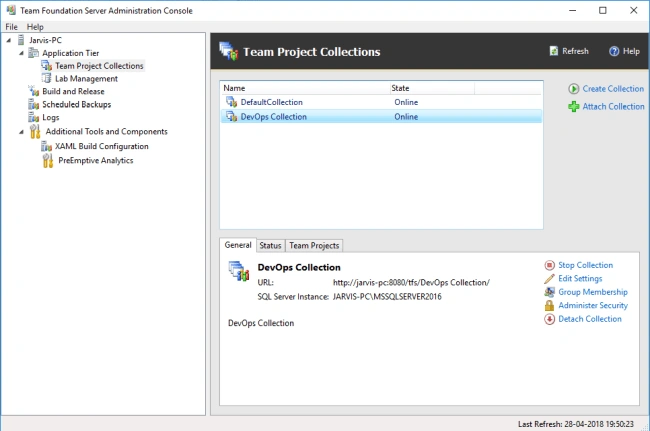Click the Group Membership icon
The height and width of the screenshot is (431, 650).
549,292
